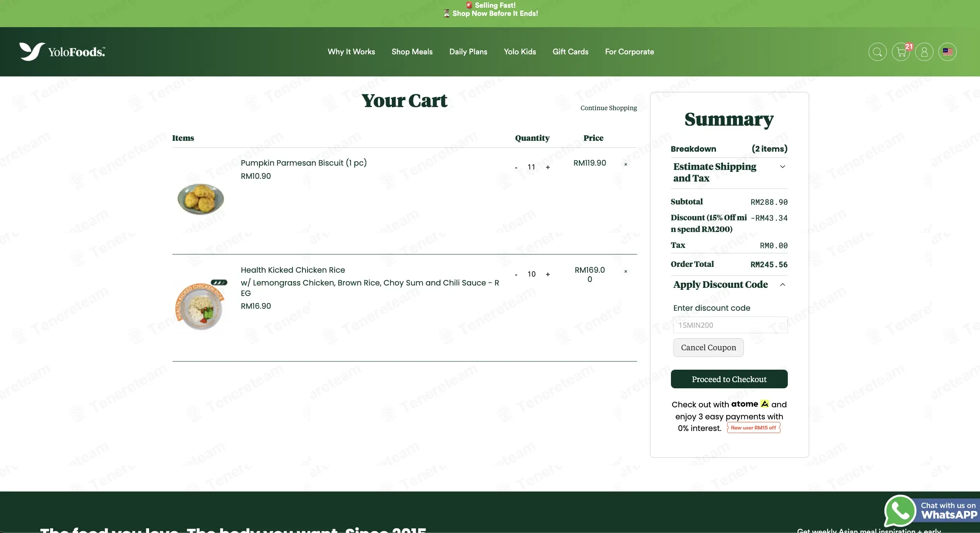Viewport: 980px width, 533px height.
Task: Click Continue Shopping link
Action: click(x=608, y=108)
